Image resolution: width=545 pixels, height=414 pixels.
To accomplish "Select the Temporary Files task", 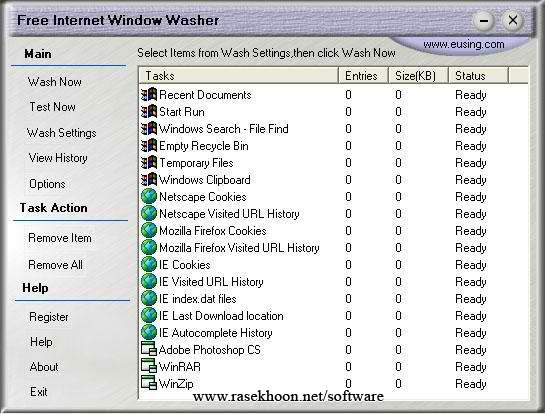I will click(196, 163).
